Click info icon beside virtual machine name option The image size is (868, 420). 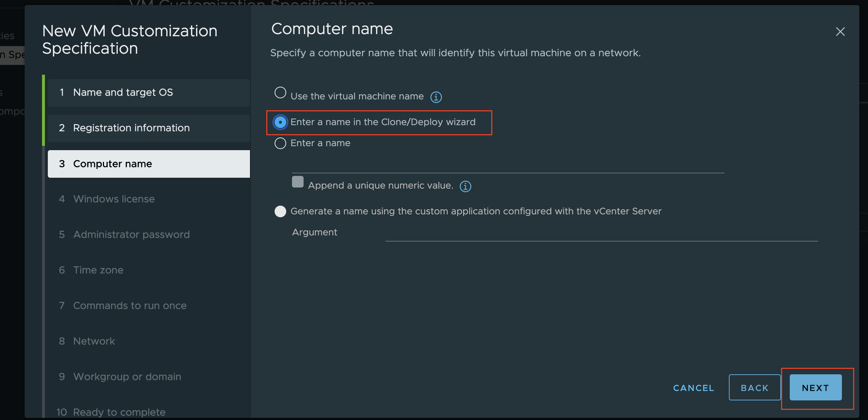click(436, 97)
